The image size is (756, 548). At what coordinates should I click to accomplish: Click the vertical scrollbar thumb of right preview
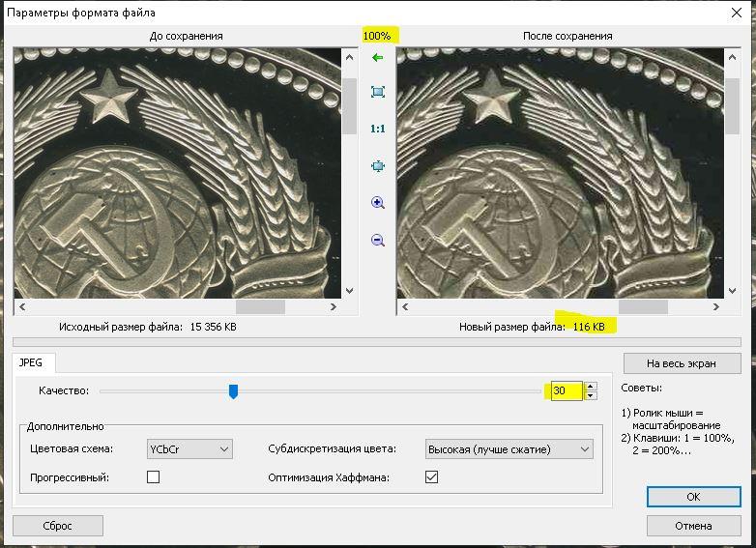coord(733,106)
